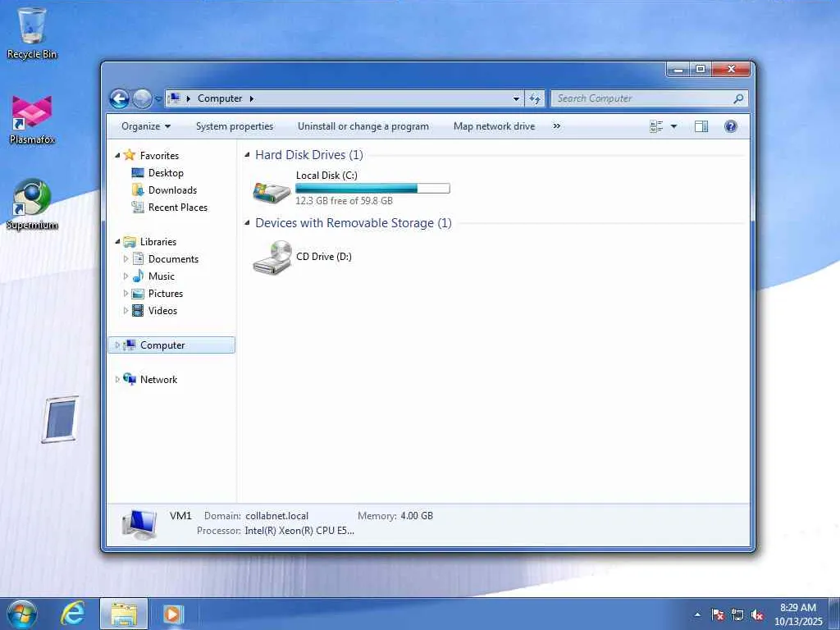Expand the Pictures library
The height and width of the screenshot is (630, 840).
click(126, 294)
